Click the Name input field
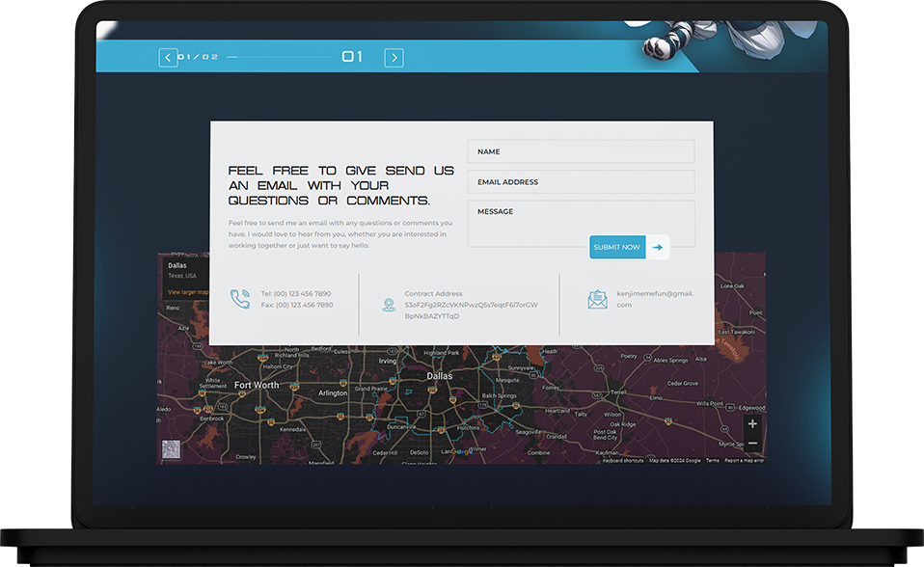This screenshot has width=924, height=567. (581, 151)
